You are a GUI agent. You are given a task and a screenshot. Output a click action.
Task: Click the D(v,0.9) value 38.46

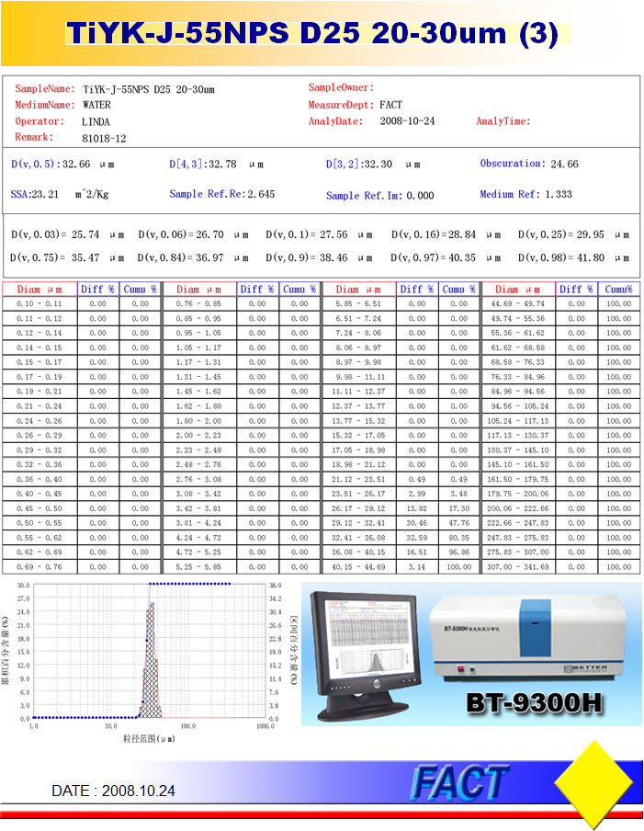(x=333, y=257)
